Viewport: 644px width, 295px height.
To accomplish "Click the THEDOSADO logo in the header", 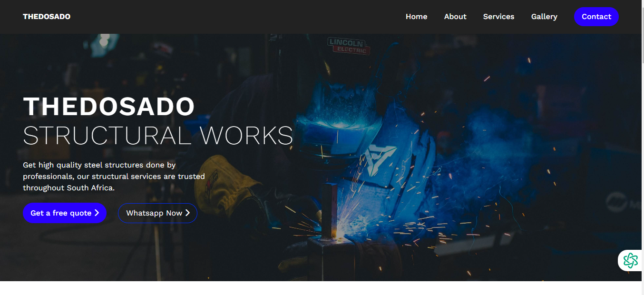I will [x=47, y=17].
